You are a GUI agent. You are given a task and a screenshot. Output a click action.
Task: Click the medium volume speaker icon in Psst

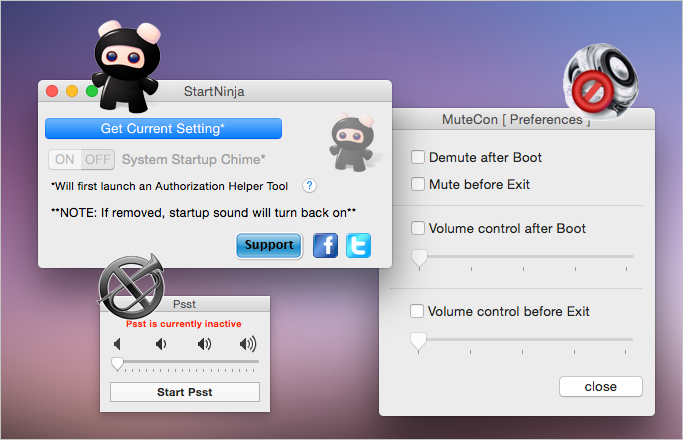[x=204, y=344]
